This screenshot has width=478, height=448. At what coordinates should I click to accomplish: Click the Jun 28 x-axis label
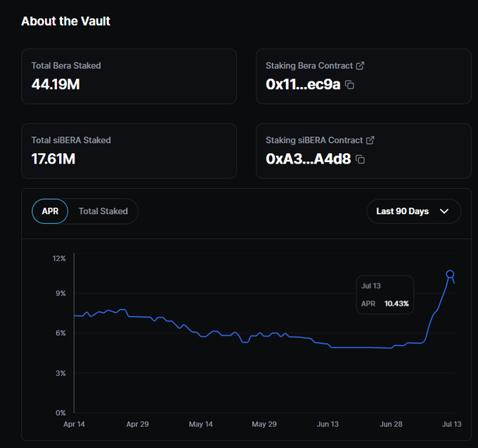coord(391,424)
